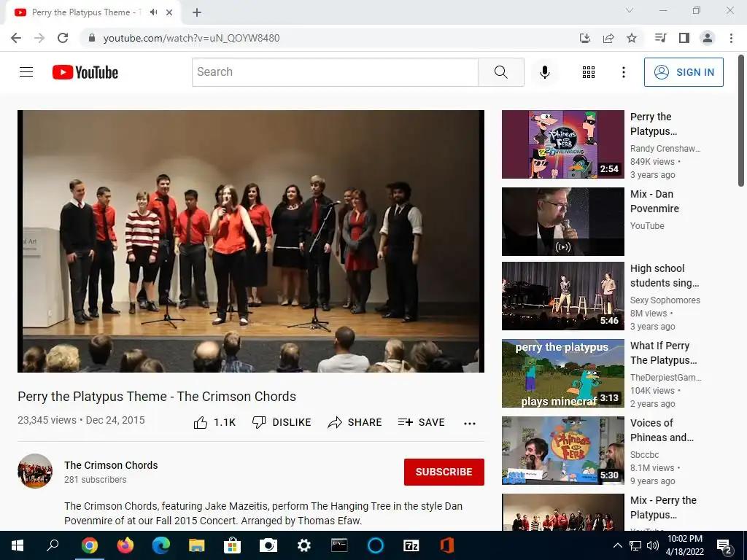Click the search magnifier button
The width and height of the screenshot is (747, 560).
(x=500, y=72)
